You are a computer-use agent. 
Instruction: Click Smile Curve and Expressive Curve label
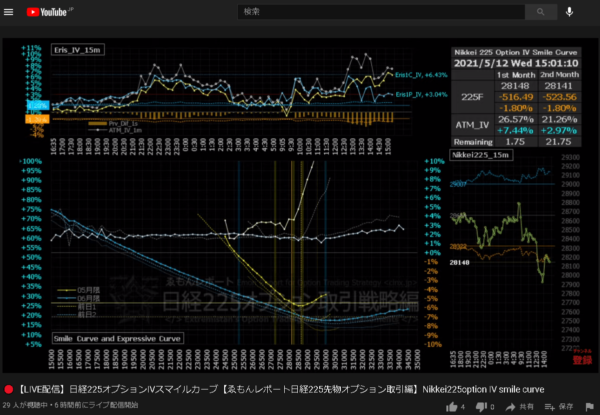117,339
